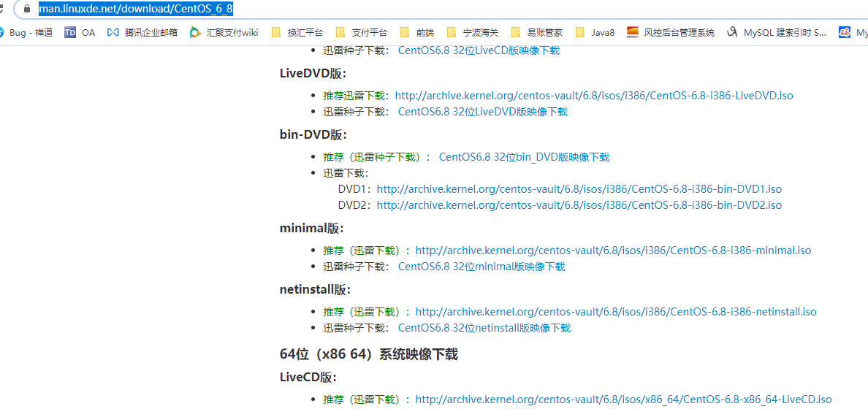This screenshot has height=409, width=868.
Task: Open the 风控后台管理系统 bookmark
Action: (x=671, y=33)
